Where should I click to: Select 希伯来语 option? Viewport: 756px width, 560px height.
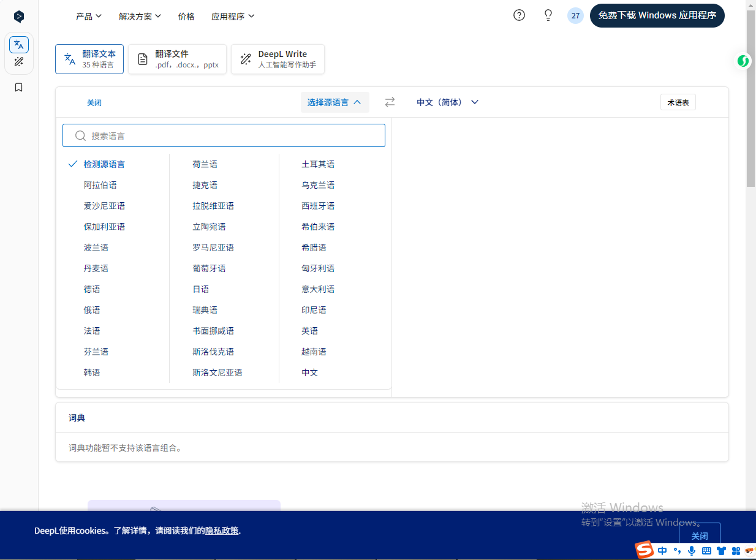pos(318,227)
